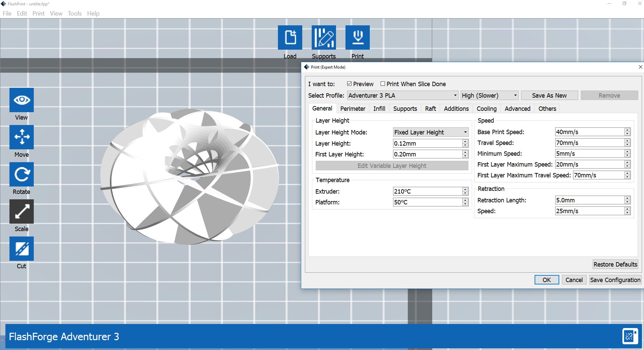The image size is (644, 350).
Task: Click the Load model icon
Action: 290,37
